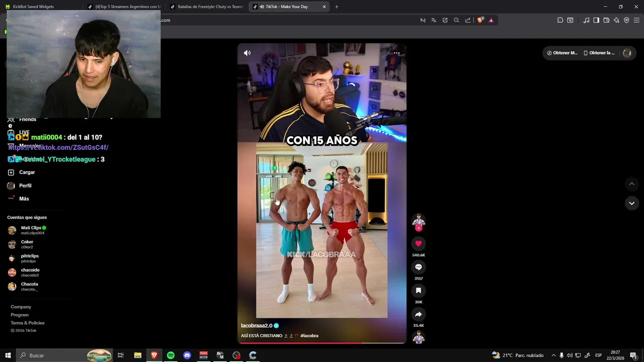The width and height of the screenshot is (644, 362).
Task: Open followed account pitriclips
Action: [x=23, y=258]
